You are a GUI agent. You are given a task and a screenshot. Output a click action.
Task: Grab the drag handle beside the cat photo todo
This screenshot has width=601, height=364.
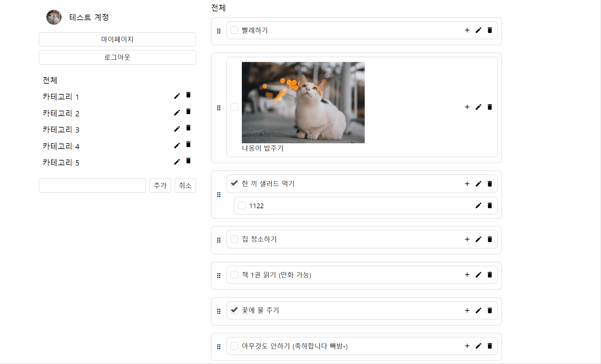tap(219, 107)
